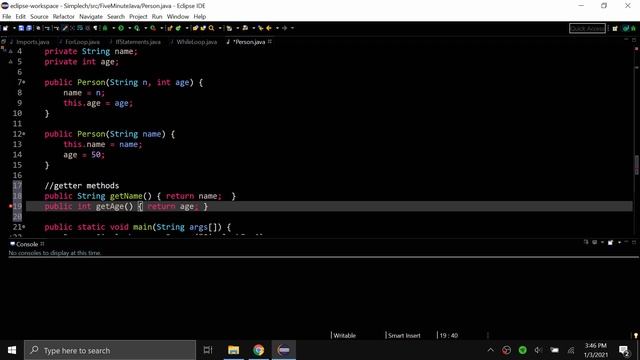Close the Person.java editor tab
640x360 pixels.
click(270, 42)
